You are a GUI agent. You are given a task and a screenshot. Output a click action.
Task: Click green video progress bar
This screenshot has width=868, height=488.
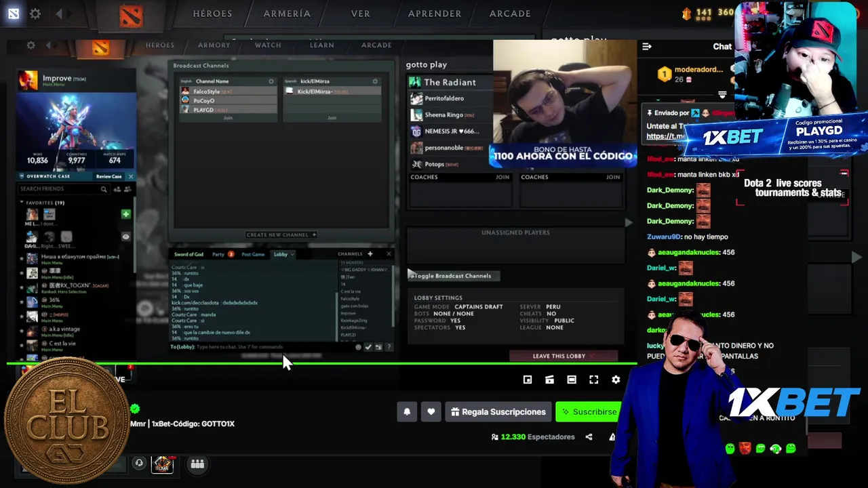point(322,364)
